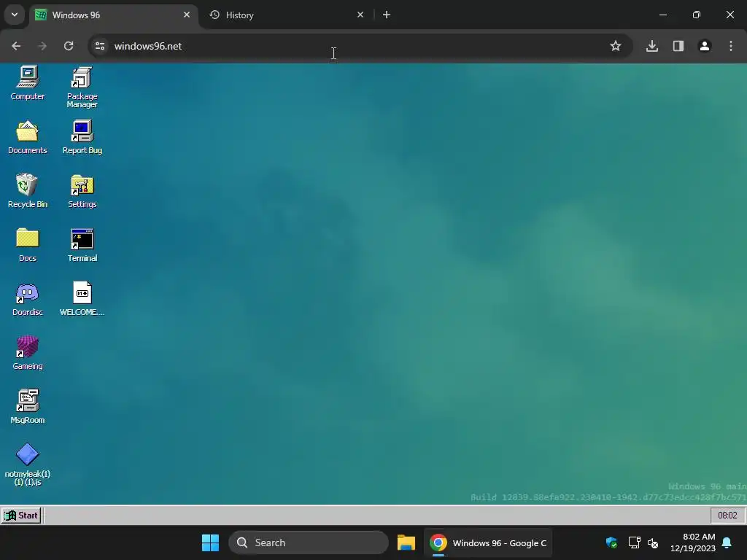Open the Chrome downloads icon
The image size is (747, 560).
(651, 46)
